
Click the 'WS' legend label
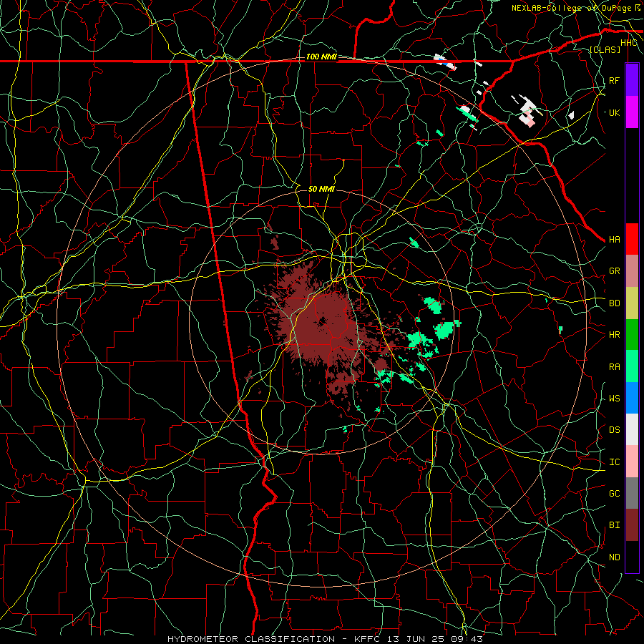tap(614, 399)
